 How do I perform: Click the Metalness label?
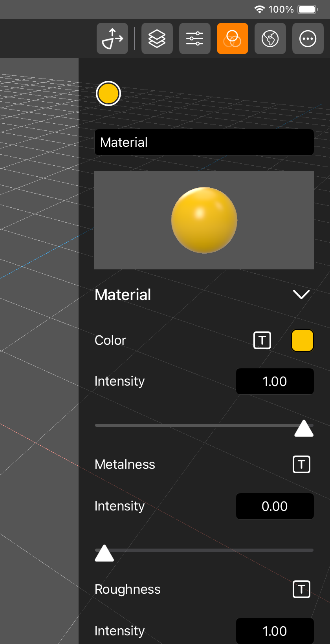coord(125,464)
